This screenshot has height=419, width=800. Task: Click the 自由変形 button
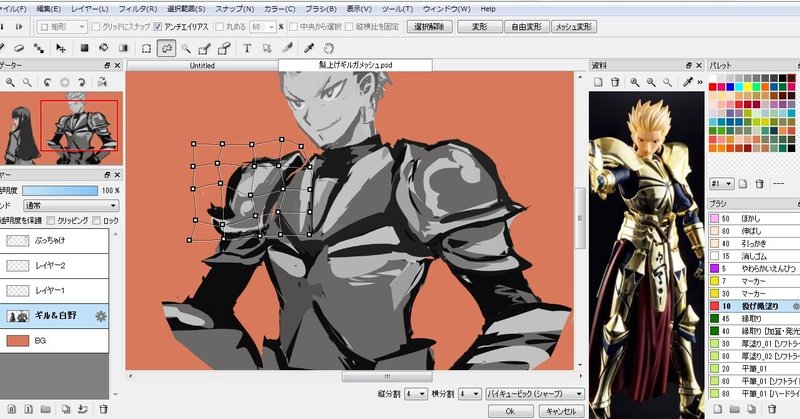coord(527,27)
